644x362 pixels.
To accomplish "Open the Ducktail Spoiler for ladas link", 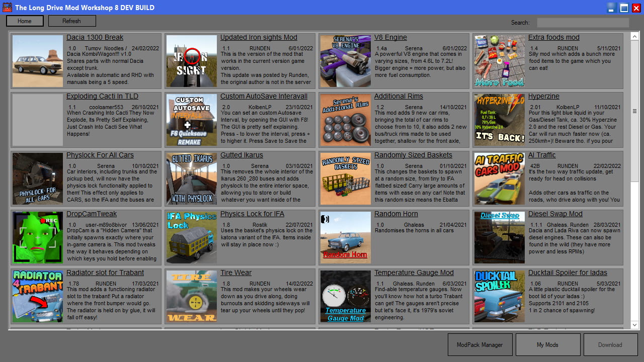I will click(x=568, y=273).
